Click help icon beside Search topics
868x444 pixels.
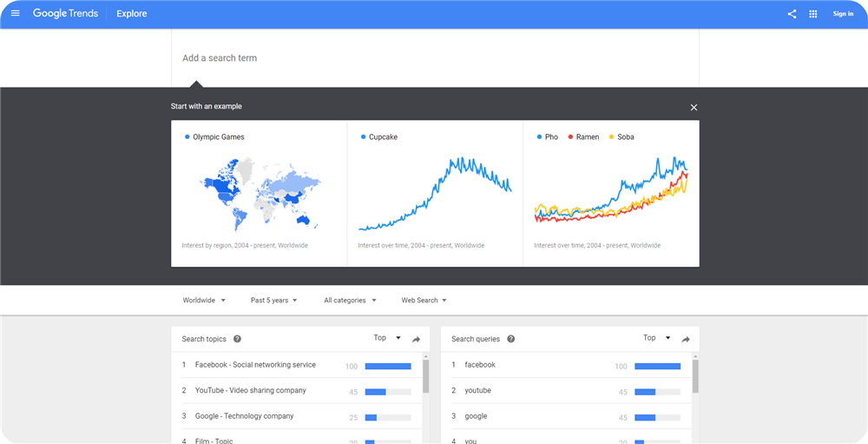pos(237,339)
